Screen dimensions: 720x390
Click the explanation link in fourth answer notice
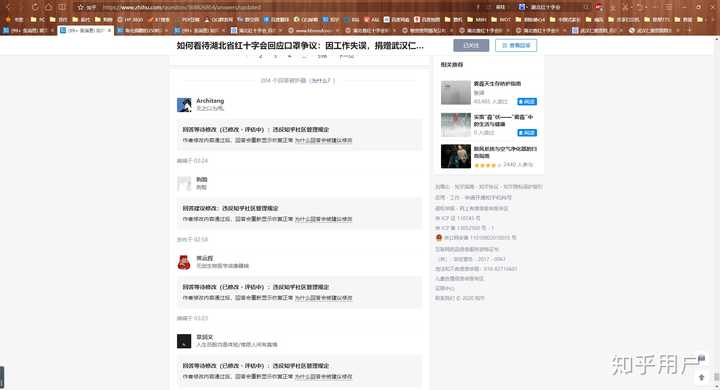click(323, 376)
